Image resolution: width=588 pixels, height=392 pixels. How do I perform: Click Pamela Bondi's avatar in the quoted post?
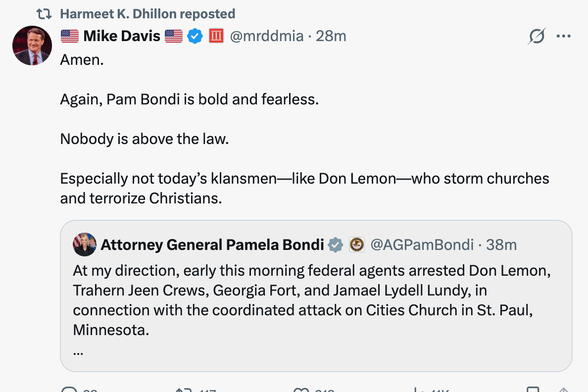[x=85, y=245]
